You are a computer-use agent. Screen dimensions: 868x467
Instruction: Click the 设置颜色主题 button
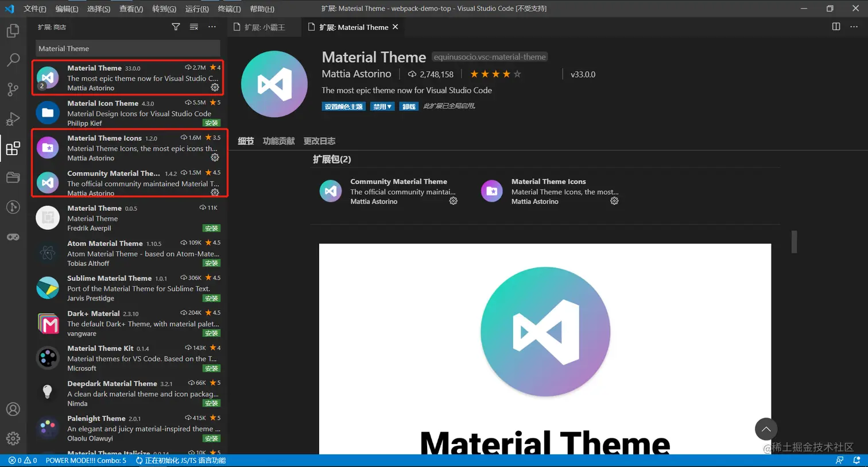(343, 106)
